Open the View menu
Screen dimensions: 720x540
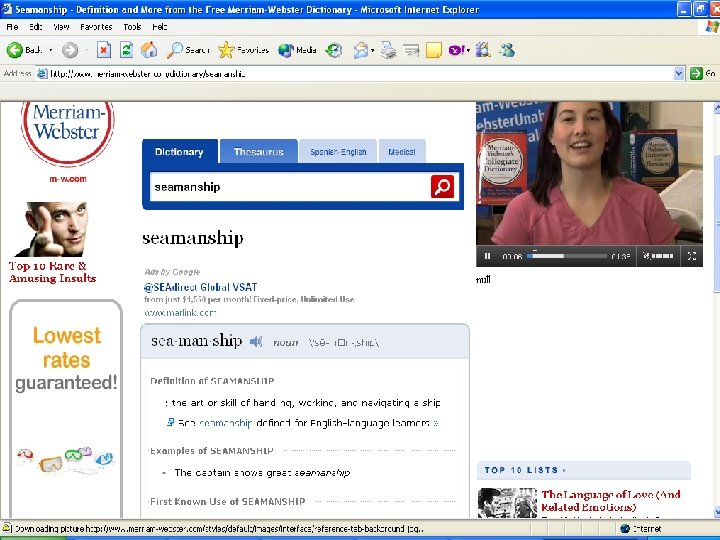tap(61, 27)
